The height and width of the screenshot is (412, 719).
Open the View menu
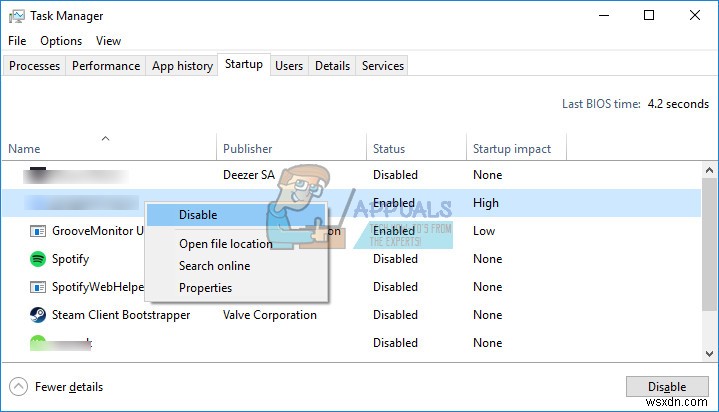click(x=108, y=41)
